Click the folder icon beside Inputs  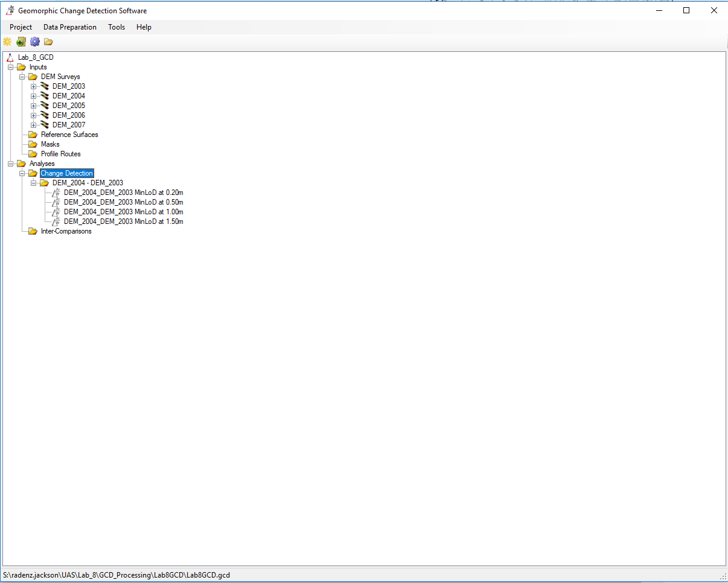(x=21, y=67)
